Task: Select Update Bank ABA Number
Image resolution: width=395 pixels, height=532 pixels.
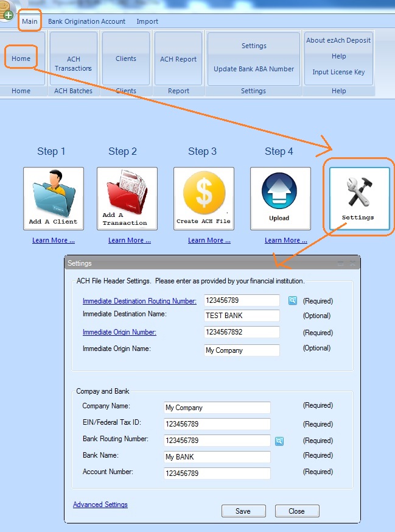Action: coord(254,69)
